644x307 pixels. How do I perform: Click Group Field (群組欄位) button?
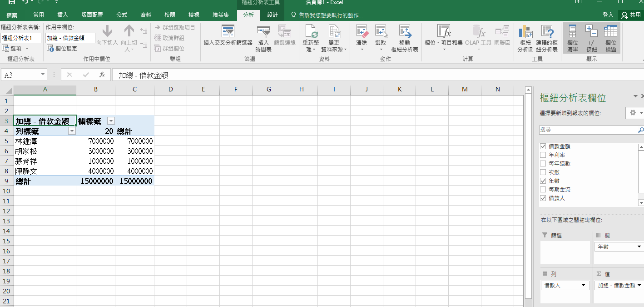169,48
